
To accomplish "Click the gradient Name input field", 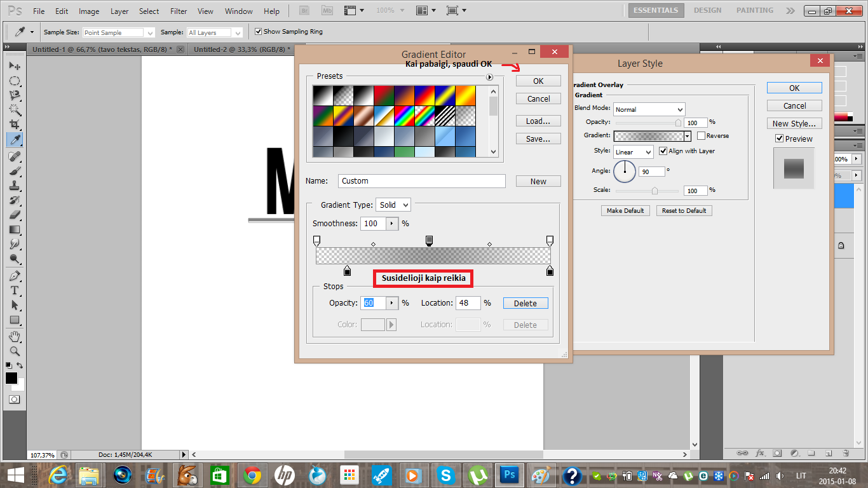I will tap(422, 181).
